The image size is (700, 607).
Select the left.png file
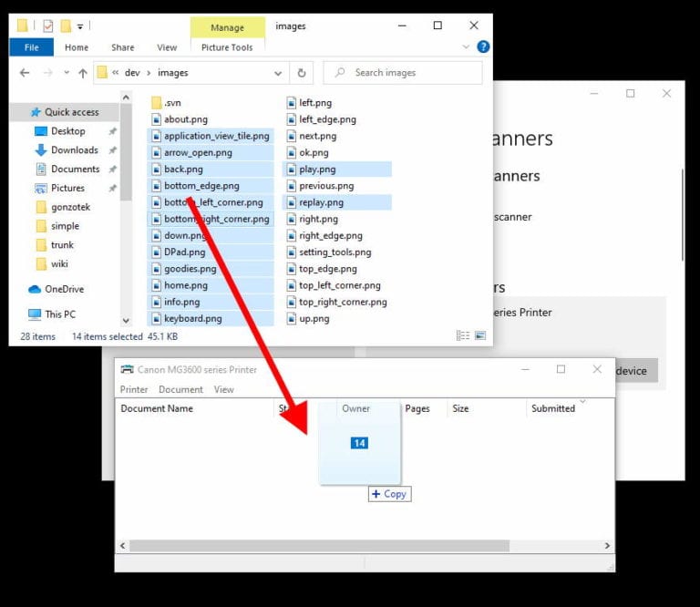click(x=315, y=103)
